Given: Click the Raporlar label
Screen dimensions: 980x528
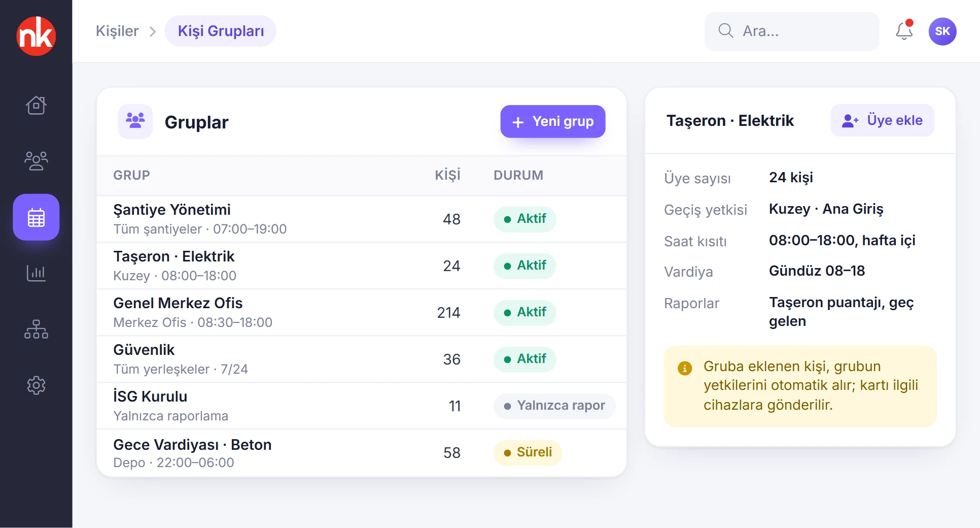Looking at the screenshot, I should coord(692,304).
